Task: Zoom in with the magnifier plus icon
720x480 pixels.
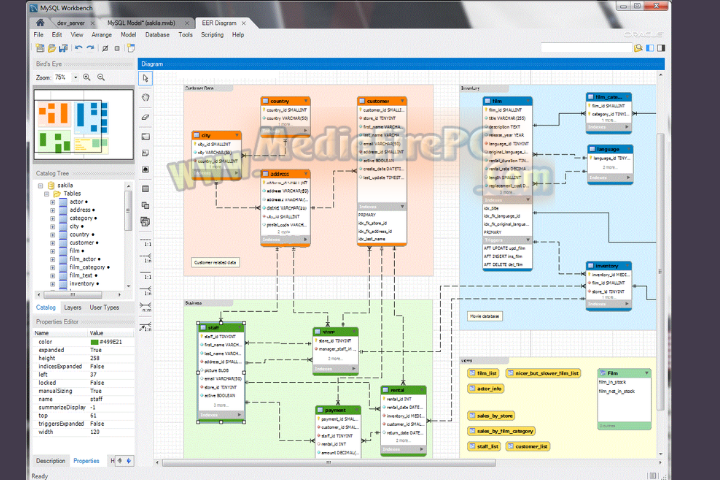Action: point(87,77)
